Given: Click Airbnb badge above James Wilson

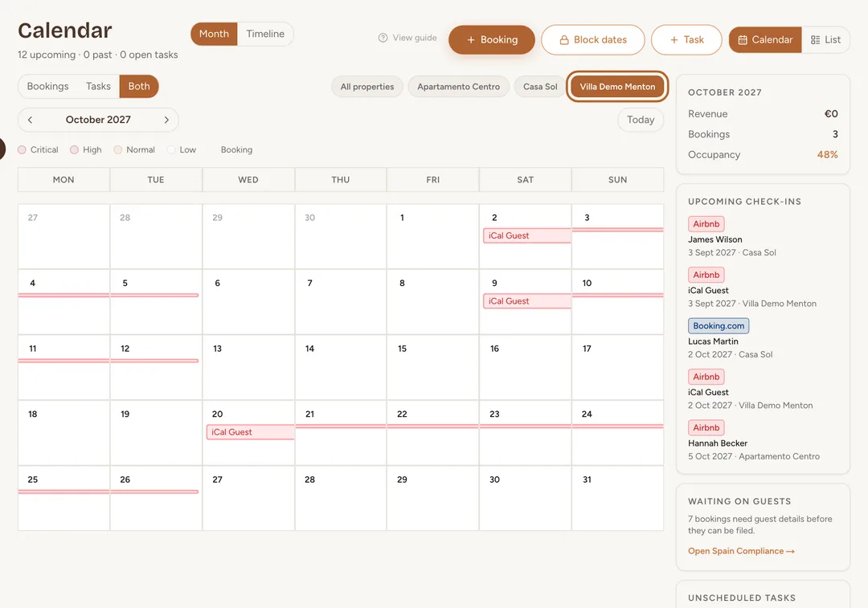Looking at the screenshot, I should (706, 224).
